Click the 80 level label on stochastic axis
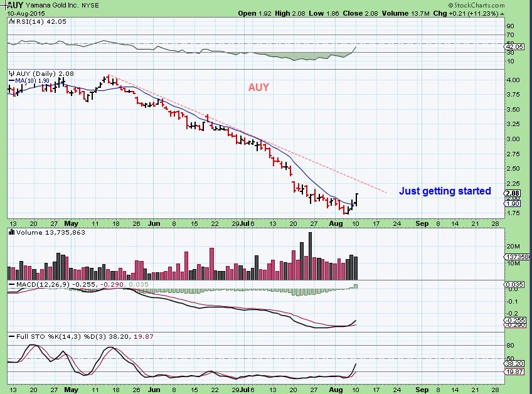 tap(510, 346)
